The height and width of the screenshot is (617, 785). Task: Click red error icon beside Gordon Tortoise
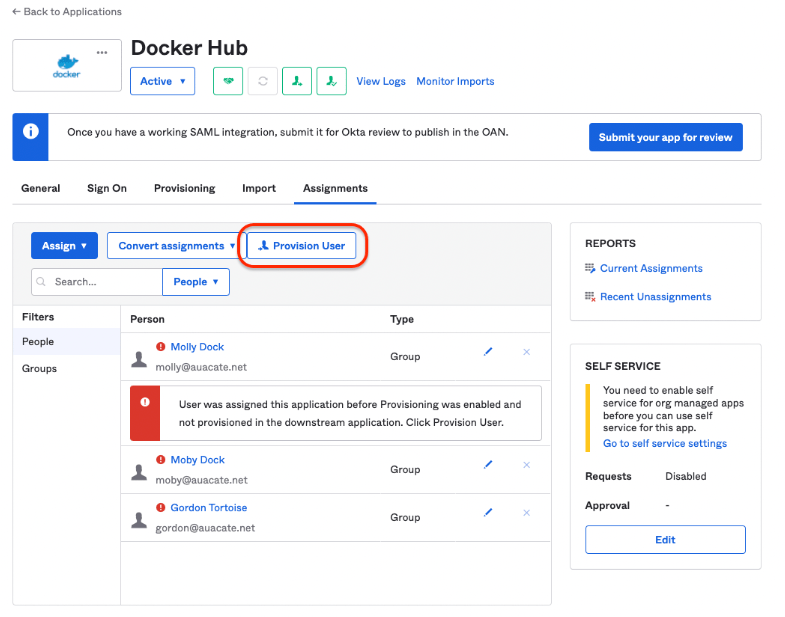pos(160,507)
